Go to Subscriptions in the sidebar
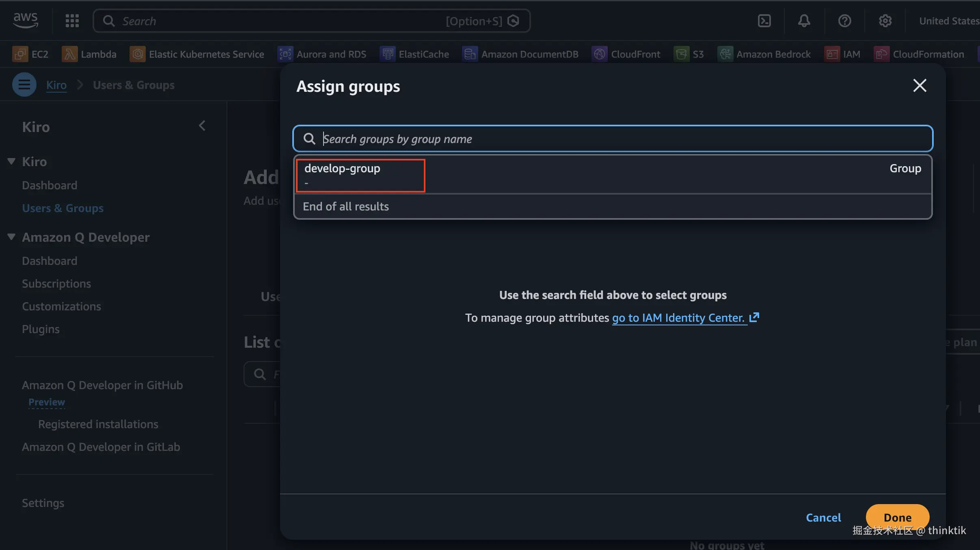Screen dimensions: 980x550 point(56,284)
